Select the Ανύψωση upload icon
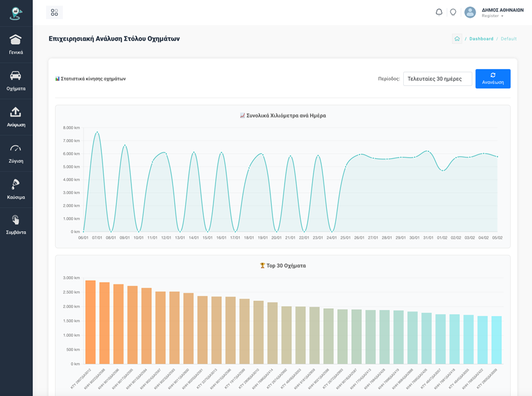 [16, 113]
